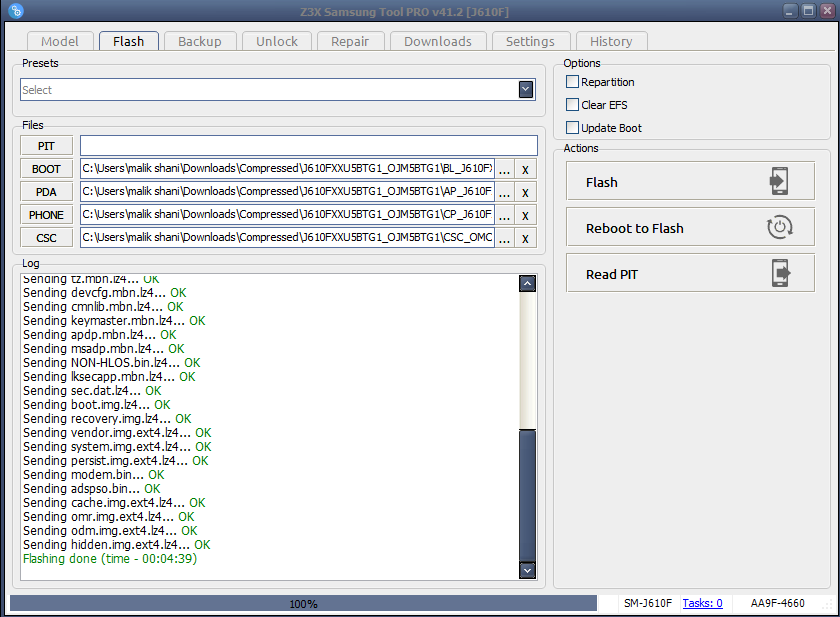Viewport: 840px width, 617px height.
Task: Browse for BOOT file with ... button
Action: (x=504, y=169)
